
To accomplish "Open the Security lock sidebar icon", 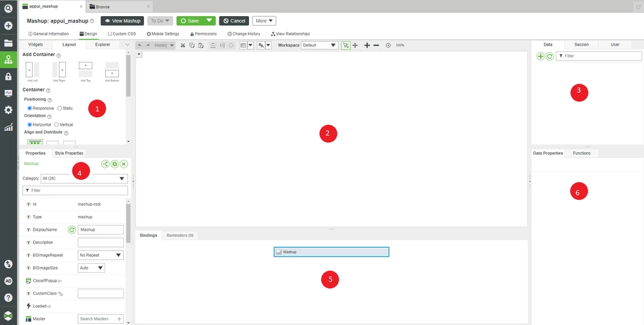I will coord(8,77).
